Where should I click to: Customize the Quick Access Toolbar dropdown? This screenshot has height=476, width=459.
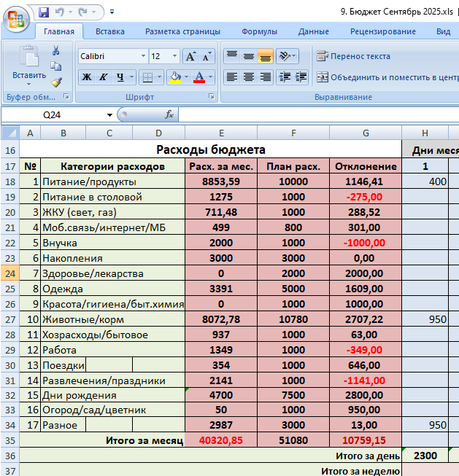tap(112, 12)
